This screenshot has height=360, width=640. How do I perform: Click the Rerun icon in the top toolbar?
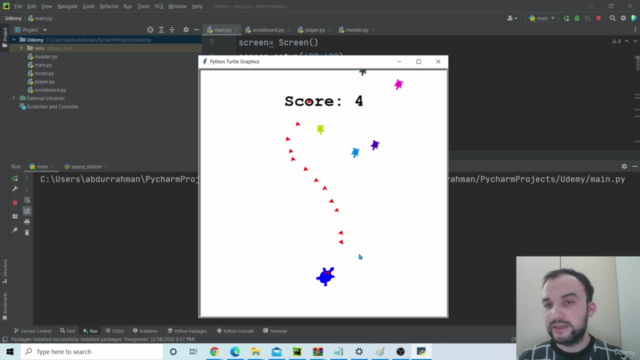(566, 18)
